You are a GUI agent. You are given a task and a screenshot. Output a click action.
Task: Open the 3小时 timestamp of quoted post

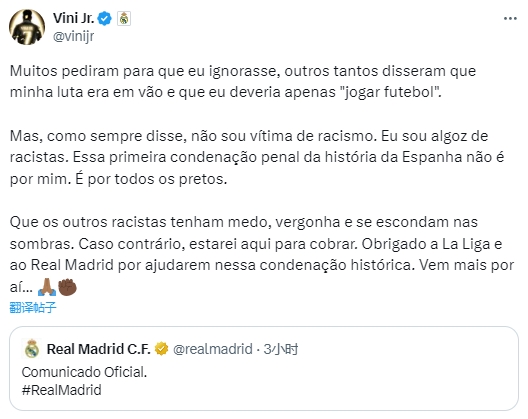coord(281,349)
